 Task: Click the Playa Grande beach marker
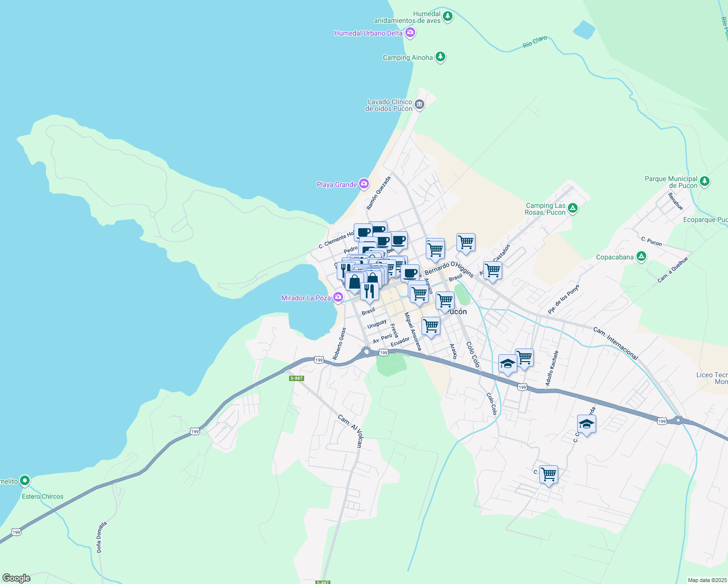tap(363, 184)
